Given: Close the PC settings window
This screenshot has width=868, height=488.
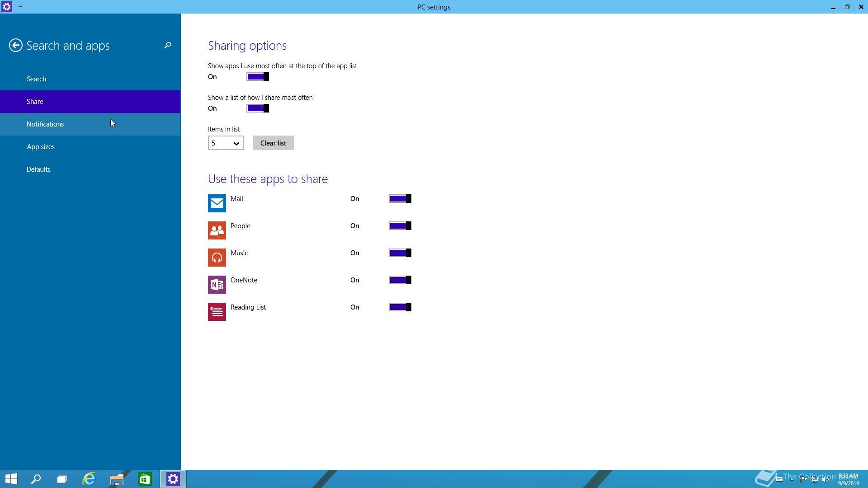Looking at the screenshot, I should [x=861, y=7].
